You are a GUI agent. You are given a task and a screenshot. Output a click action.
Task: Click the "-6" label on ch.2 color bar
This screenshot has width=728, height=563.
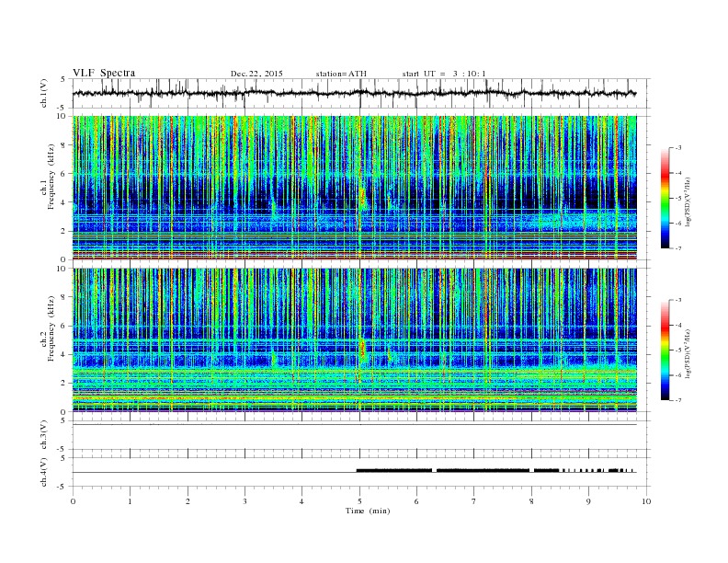coord(678,375)
